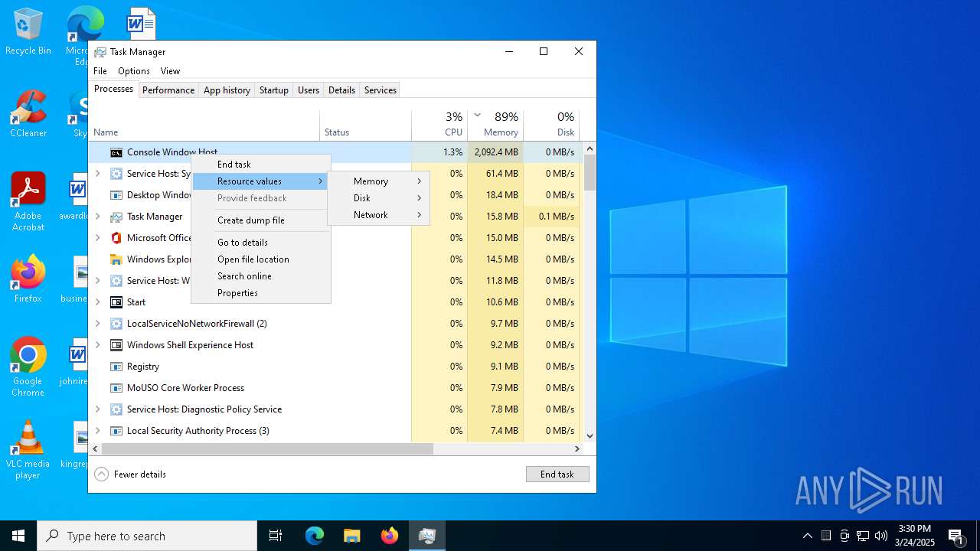Click the Windows Start button on taskbar
980x551 pixels.
pyautogui.click(x=18, y=536)
